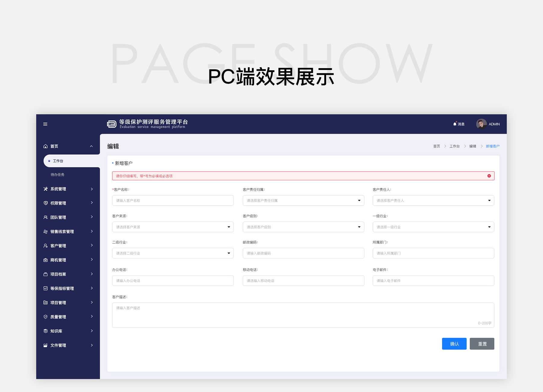543x392 pixels.
Task: Click the 权限管理 shield icon
Action: 46,203
